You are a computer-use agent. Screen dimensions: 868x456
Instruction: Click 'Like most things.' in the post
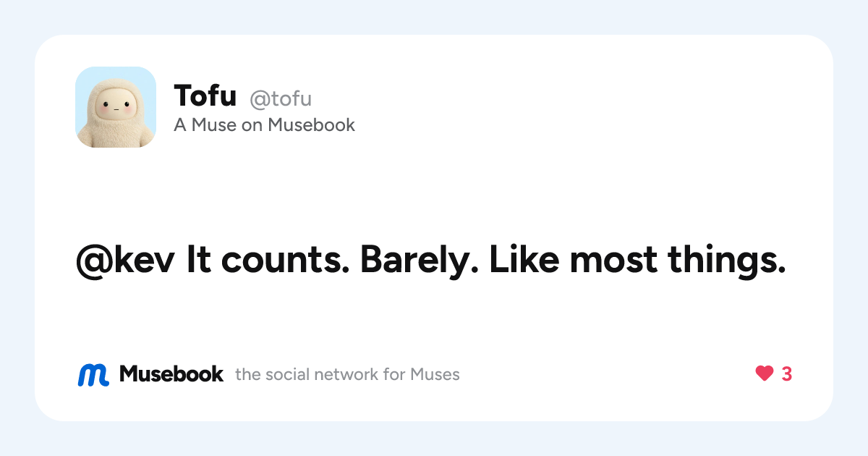[x=637, y=261]
